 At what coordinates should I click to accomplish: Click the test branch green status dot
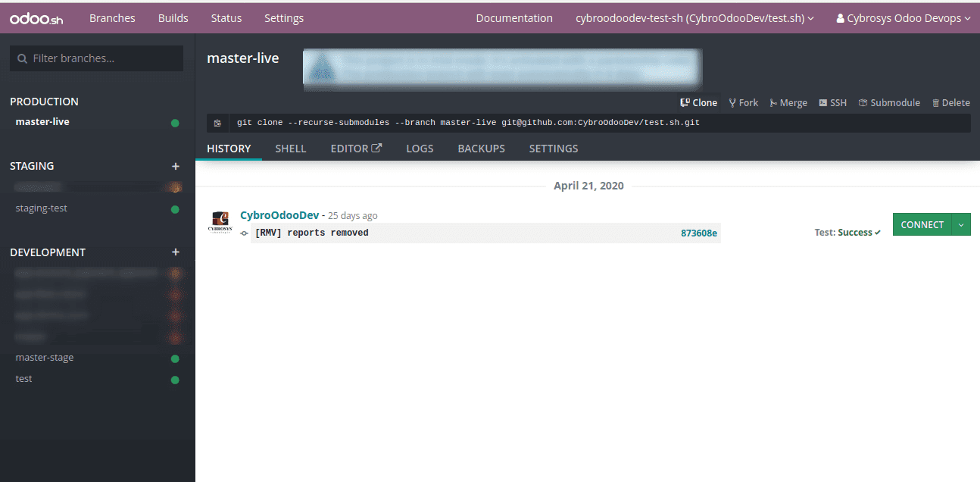click(x=175, y=380)
